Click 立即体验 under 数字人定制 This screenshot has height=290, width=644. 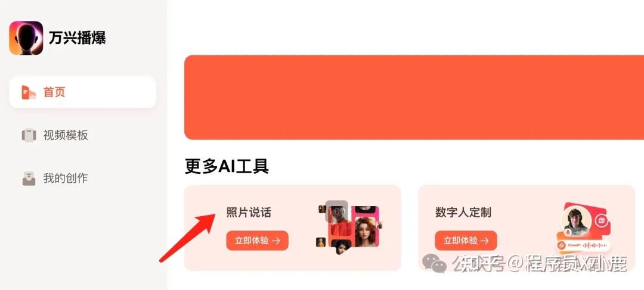click(x=466, y=241)
